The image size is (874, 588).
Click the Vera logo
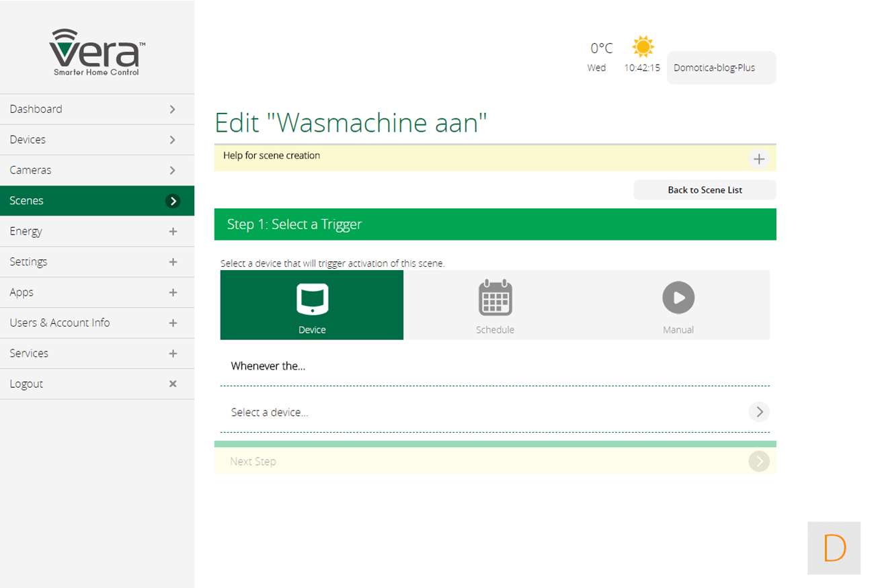pyautogui.click(x=97, y=52)
